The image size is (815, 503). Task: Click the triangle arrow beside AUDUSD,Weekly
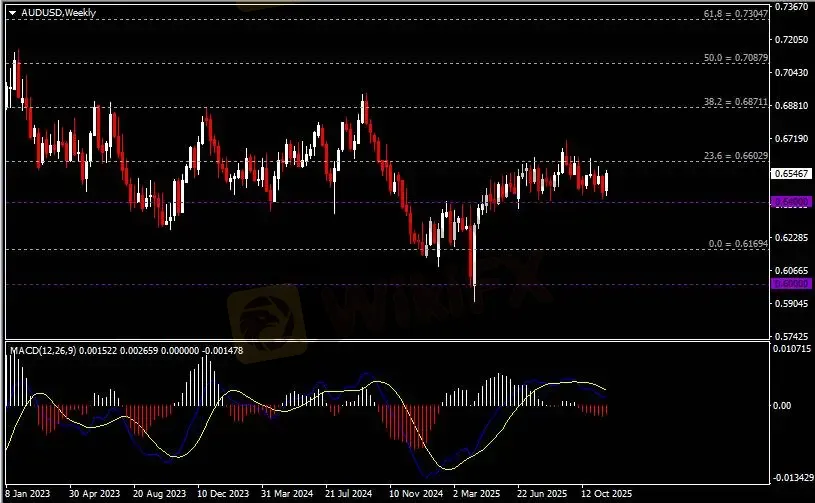click(x=11, y=8)
